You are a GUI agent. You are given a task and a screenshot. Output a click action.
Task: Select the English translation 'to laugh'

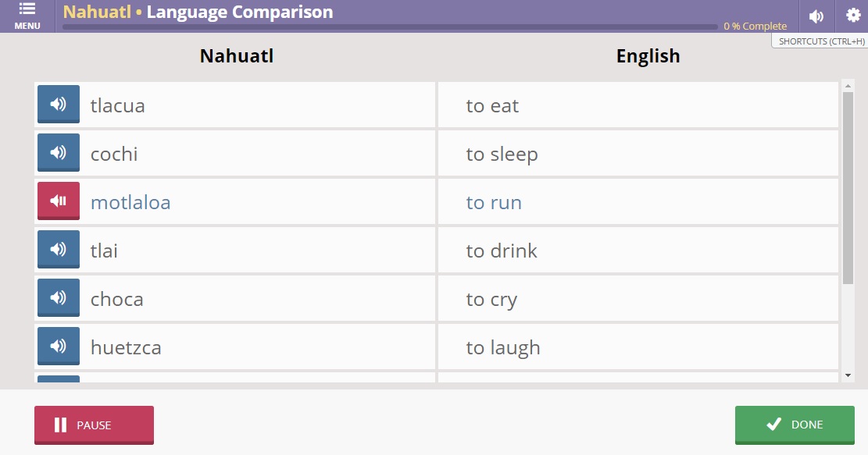503,348
